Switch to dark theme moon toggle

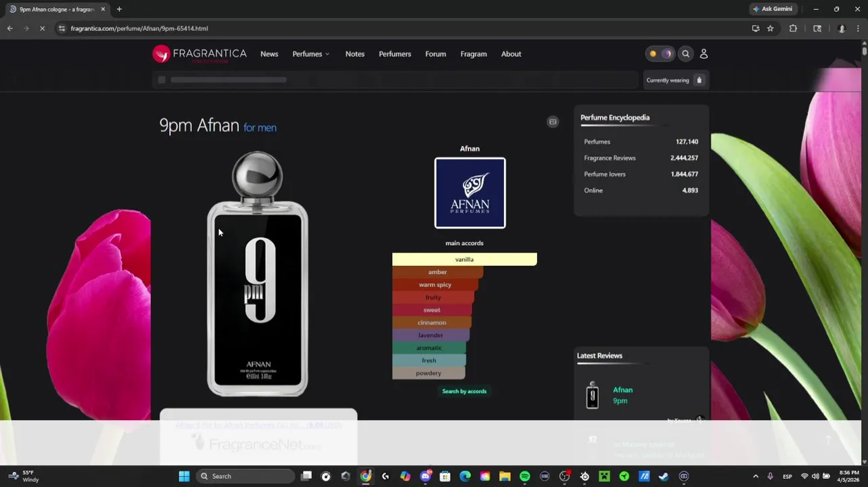[x=667, y=53]
